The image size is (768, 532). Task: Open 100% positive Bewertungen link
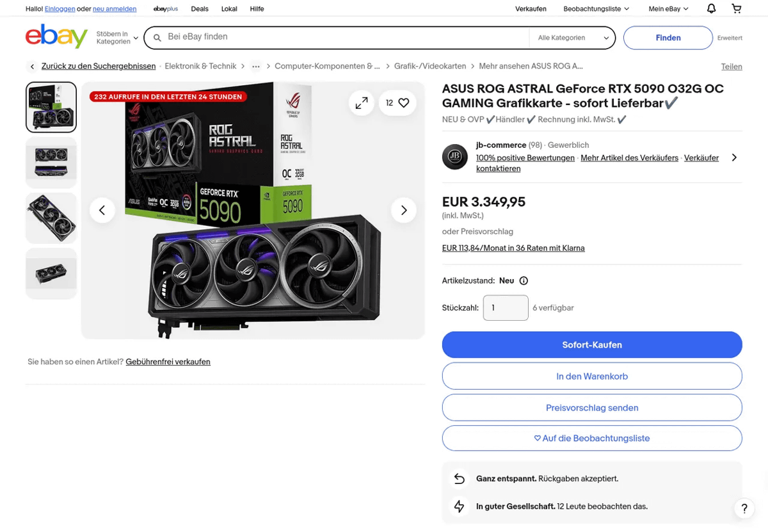(525, 158)
